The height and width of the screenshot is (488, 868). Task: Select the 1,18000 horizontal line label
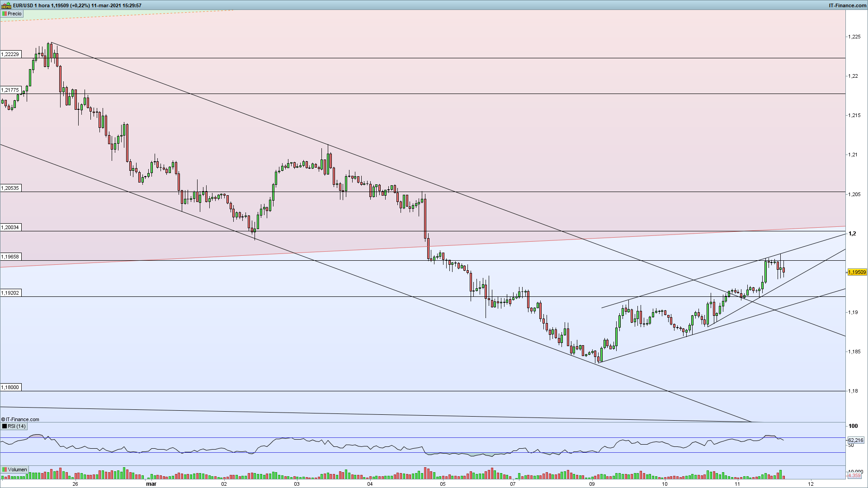point(10,387)
